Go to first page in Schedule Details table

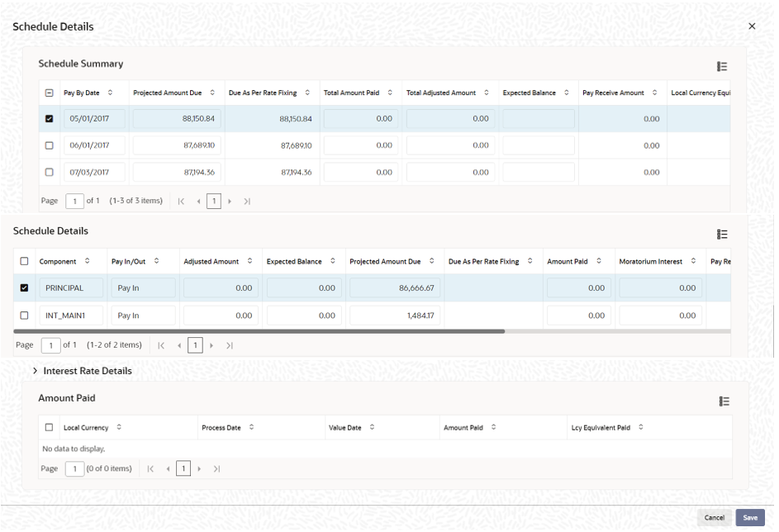tap(161, 345)
